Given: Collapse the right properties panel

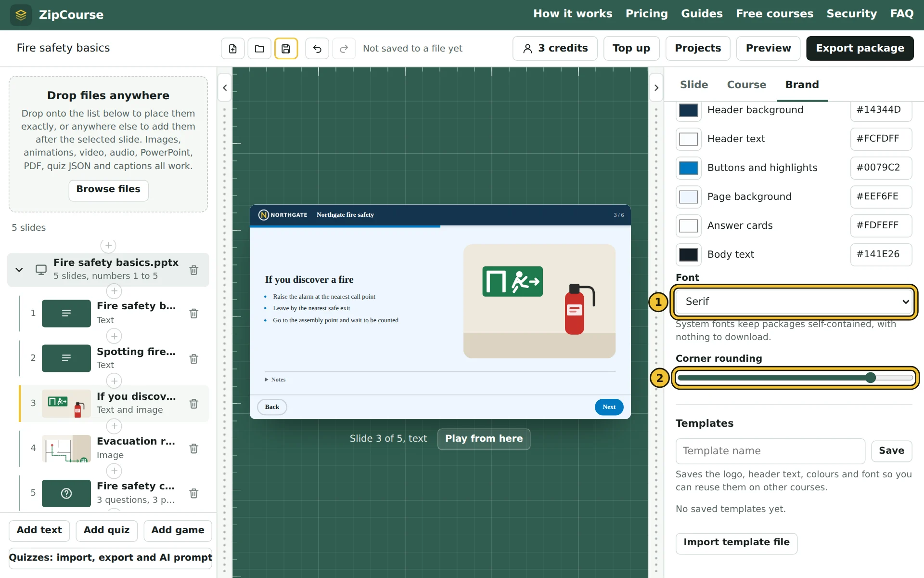Looking at the screenshot, I should (x=656, y=88).
